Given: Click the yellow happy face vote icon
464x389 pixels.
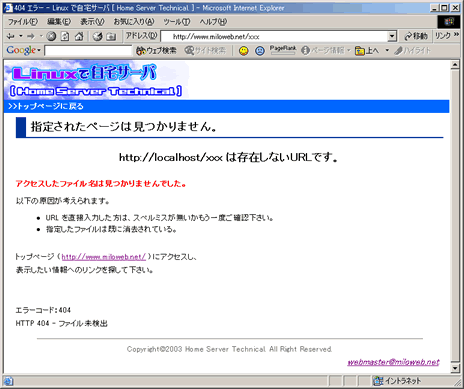Looking at the screenshot, I should coord(244,51).
